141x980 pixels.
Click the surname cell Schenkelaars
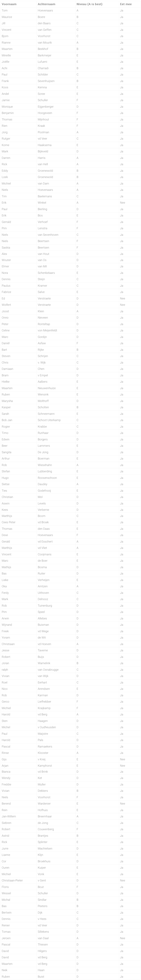[46, 273]
